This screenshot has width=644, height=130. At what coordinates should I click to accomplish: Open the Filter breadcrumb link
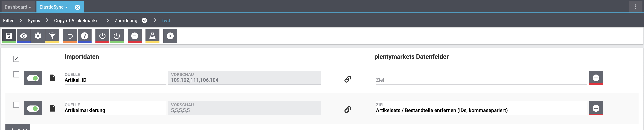pyautogui.click(x=8, y=21)
